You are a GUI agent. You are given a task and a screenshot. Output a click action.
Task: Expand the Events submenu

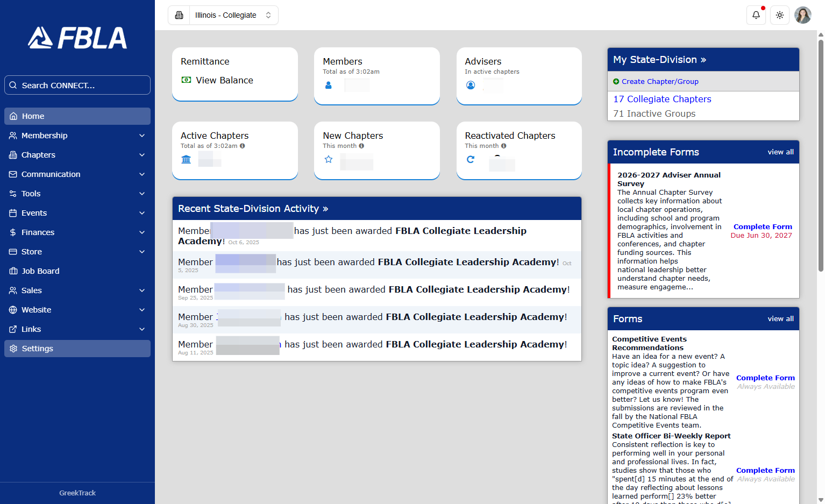click(77, 213)
